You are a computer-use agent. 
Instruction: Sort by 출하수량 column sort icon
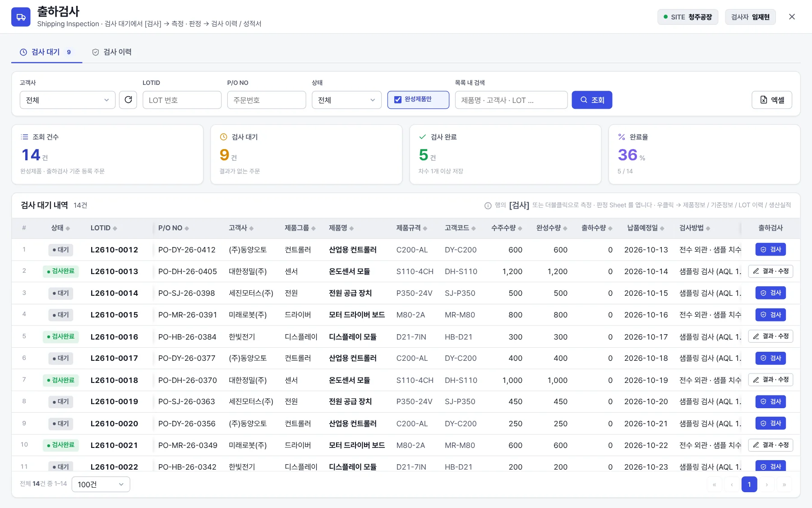tap(610, 228)
